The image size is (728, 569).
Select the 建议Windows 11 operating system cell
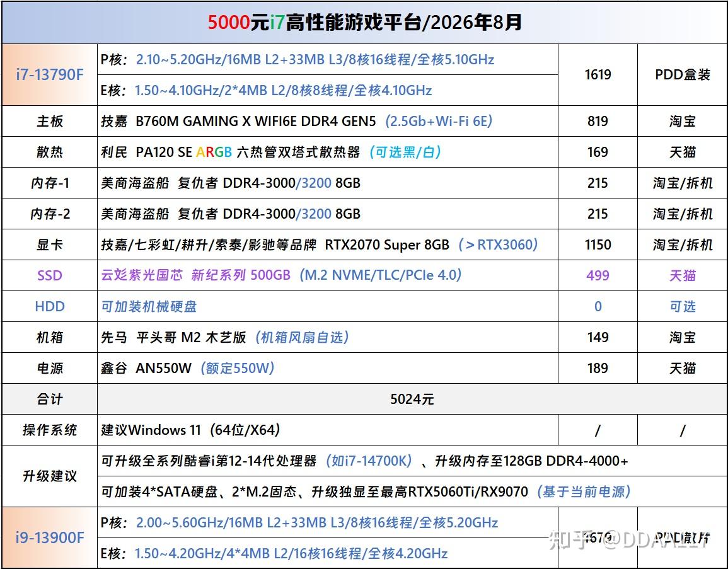click(327, 430)
